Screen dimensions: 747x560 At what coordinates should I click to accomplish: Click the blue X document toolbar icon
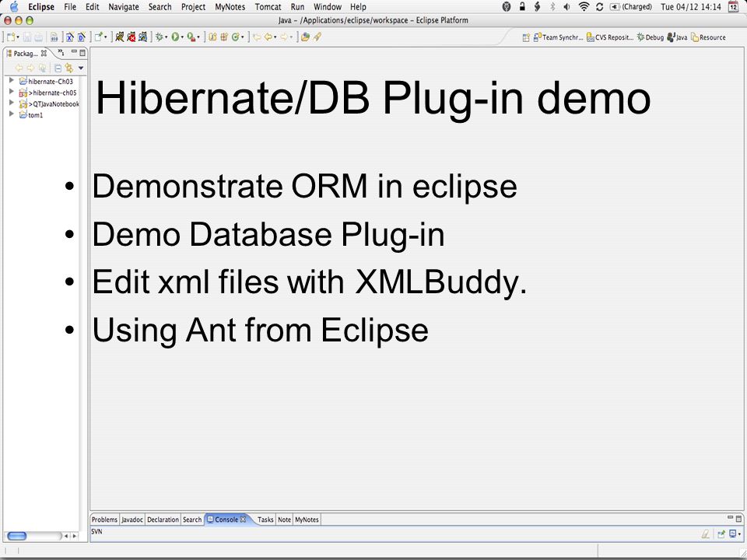pyautogui.click(x=69, y=37)
